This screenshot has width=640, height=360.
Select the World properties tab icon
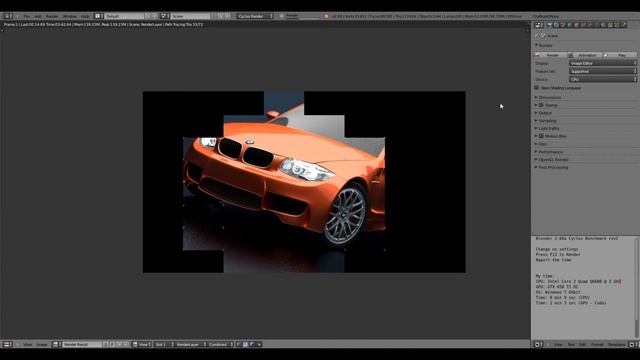click(x=570, y=25)
